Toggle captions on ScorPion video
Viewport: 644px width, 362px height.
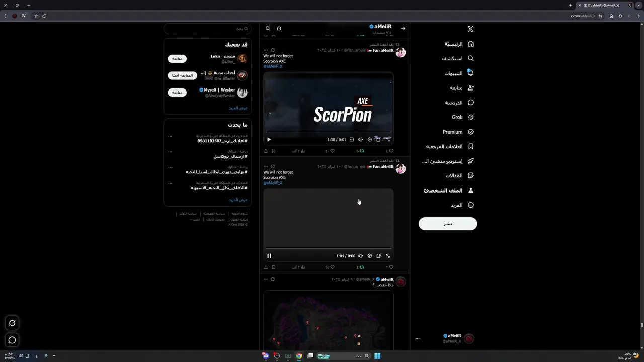pyautogui.click(x=352, y=140)
